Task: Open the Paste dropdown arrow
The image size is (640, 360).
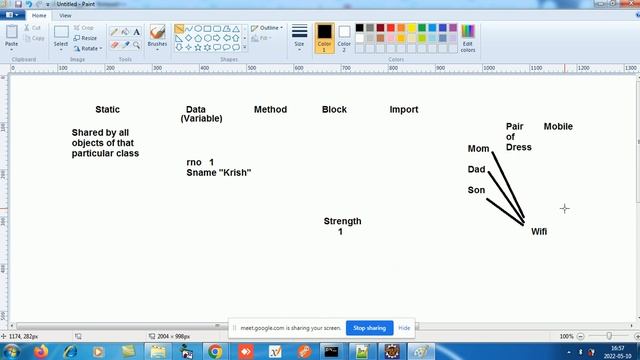Action: (x=11, y=49)
